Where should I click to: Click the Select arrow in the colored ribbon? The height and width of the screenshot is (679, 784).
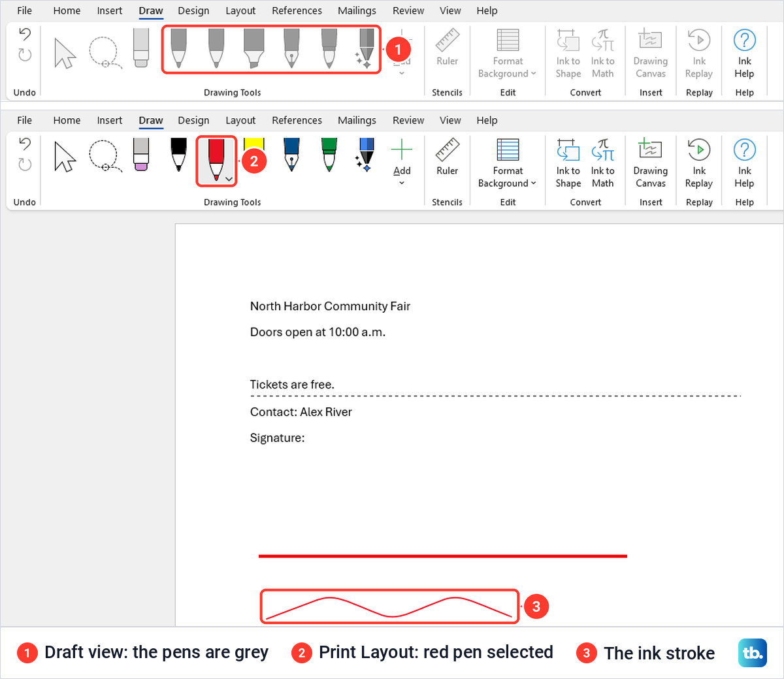click(x=65, y=157)
